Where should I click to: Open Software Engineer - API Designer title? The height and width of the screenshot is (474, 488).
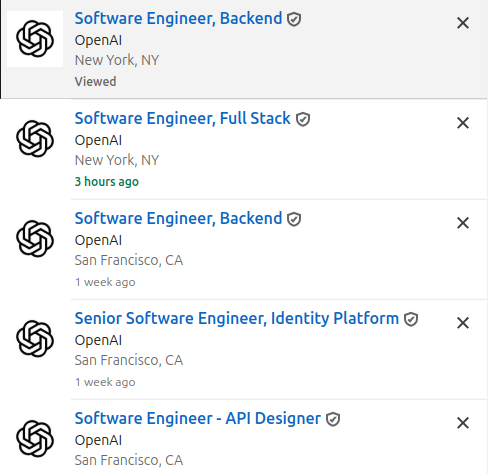(198, 418)
